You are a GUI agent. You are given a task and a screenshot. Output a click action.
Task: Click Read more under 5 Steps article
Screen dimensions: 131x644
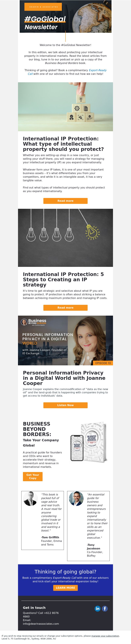[x=65, y=308]
